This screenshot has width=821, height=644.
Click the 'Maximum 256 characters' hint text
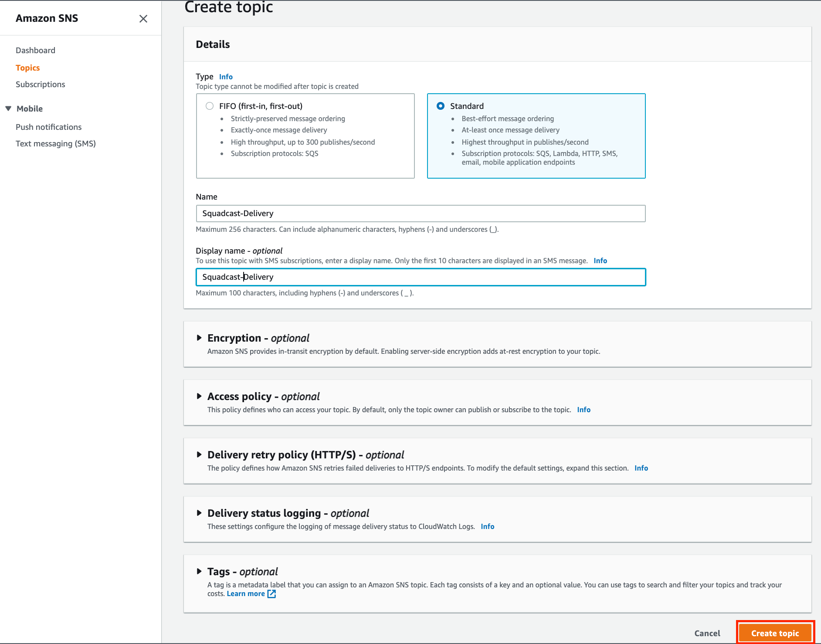point(347,229)
